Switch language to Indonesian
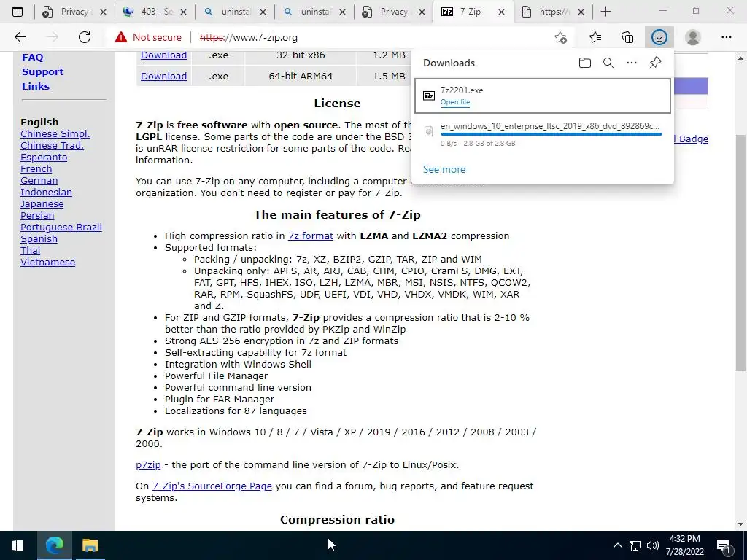The image size is (747, 560). 46,192
